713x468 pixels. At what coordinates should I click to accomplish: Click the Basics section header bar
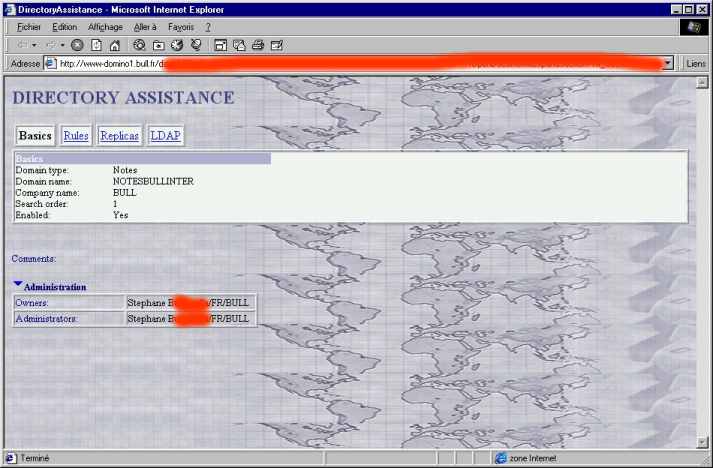point(143,158)
